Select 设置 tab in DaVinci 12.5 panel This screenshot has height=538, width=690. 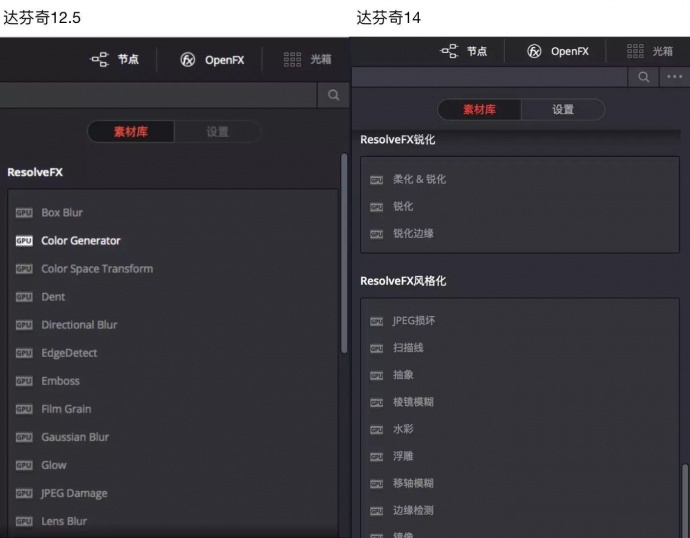(217, 132)
